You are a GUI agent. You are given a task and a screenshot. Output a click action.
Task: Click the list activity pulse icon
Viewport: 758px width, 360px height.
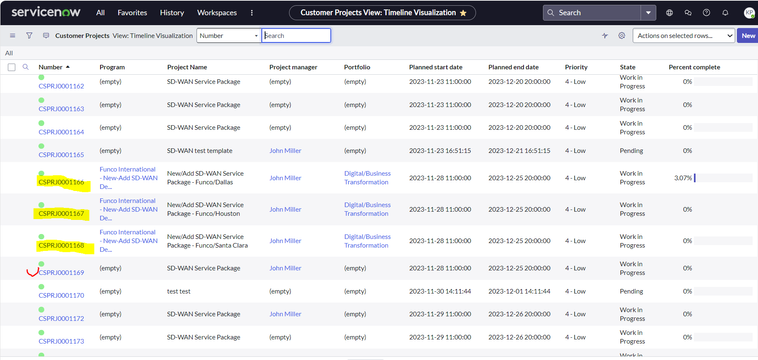click(x=605, y=36)
